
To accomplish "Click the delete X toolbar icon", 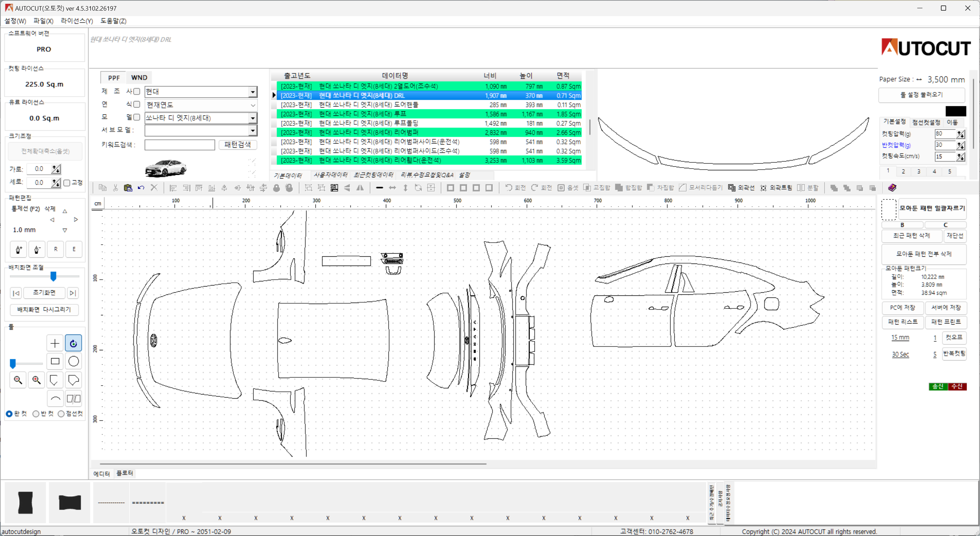I will 154,187.
